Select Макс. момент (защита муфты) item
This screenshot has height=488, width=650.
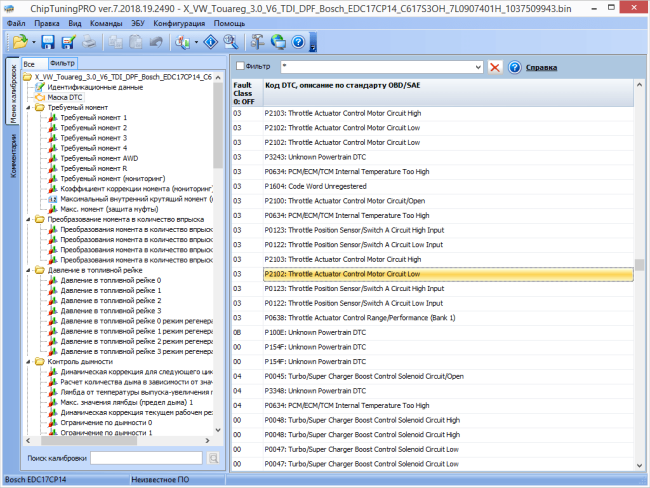point(109,209)
